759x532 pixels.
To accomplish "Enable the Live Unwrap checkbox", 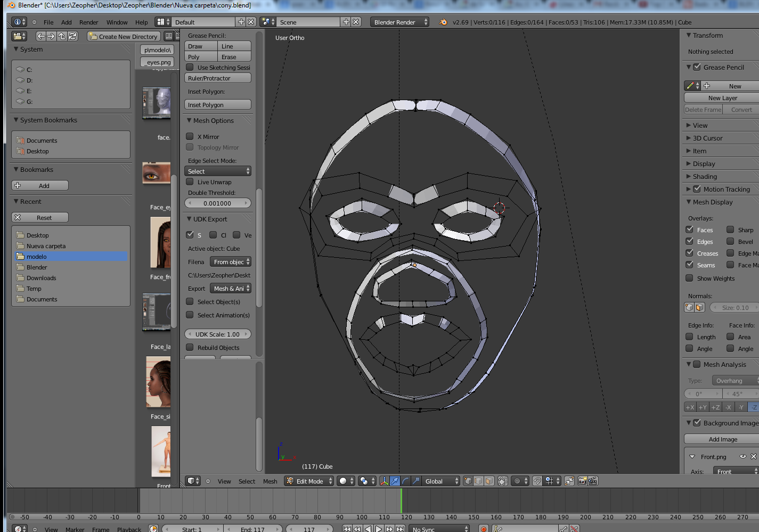I will (190, 182).
